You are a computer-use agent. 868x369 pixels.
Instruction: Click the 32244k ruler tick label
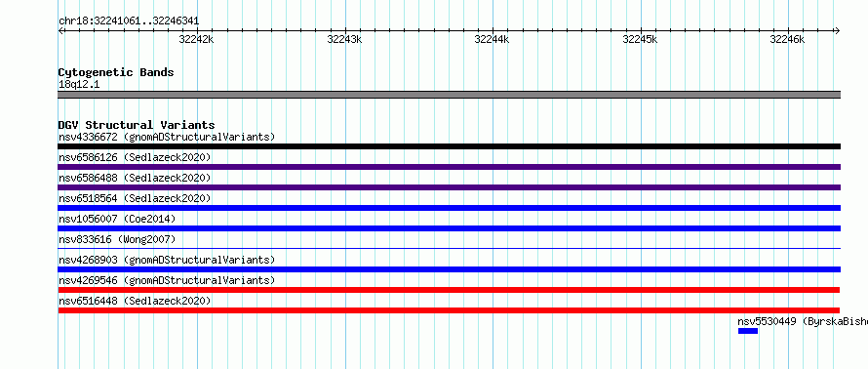[493, 39]
